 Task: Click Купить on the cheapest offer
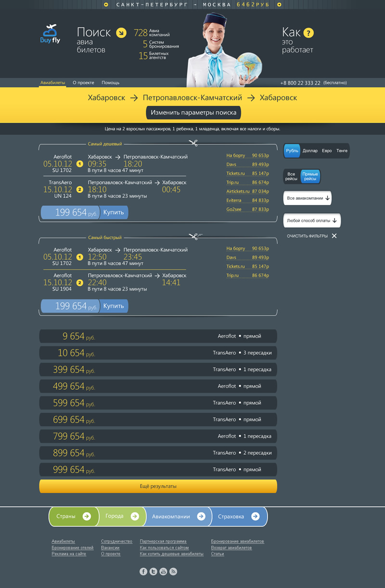tap(114, 212)
